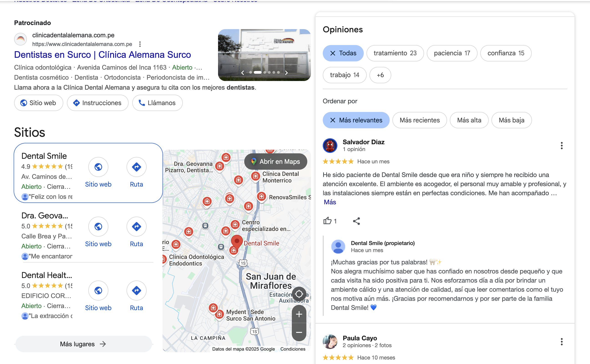Like Salvador Diaz's review
This screenshot has width=590, height=364.
[328, 221]
